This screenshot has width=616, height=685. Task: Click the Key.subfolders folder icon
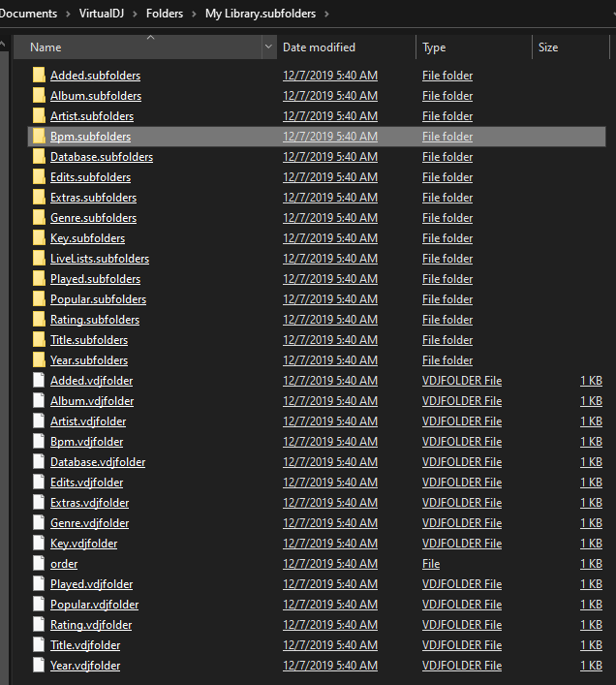click(x=39, y=238)
